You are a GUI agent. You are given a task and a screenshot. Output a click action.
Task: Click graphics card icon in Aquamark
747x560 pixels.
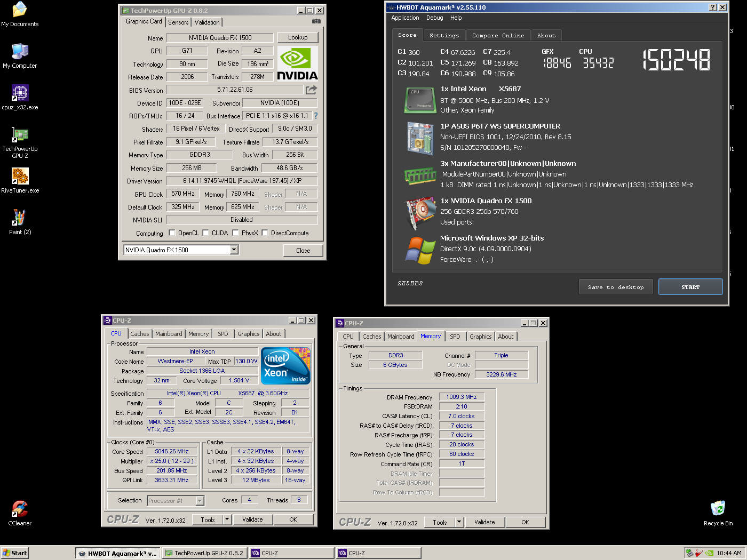(x=420, y=213)
